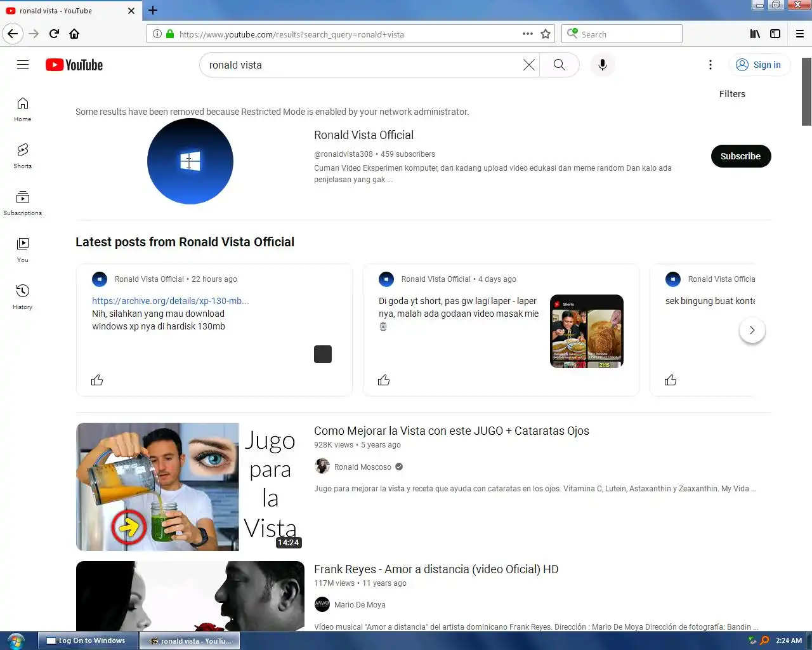Open search Filters
This screenshot has height=650, width=812.
point(732,94)
